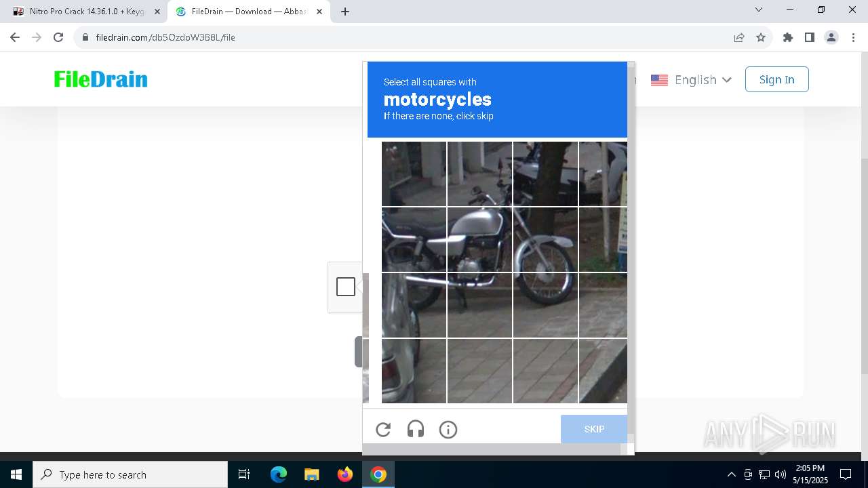Share this page from the address bar
The width and height of the screenshot is (868, 488).
739,37
